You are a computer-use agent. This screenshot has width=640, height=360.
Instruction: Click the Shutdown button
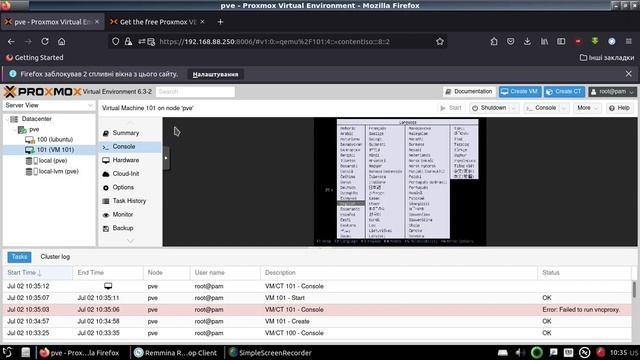(x=489, y=108)
